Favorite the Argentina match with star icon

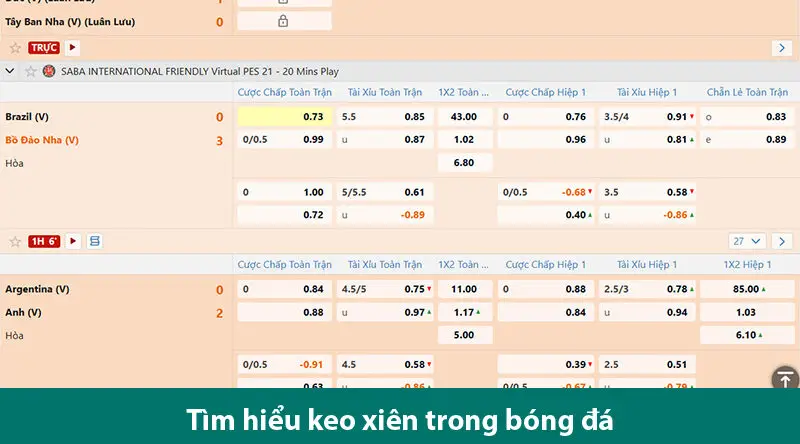point(15,241)
